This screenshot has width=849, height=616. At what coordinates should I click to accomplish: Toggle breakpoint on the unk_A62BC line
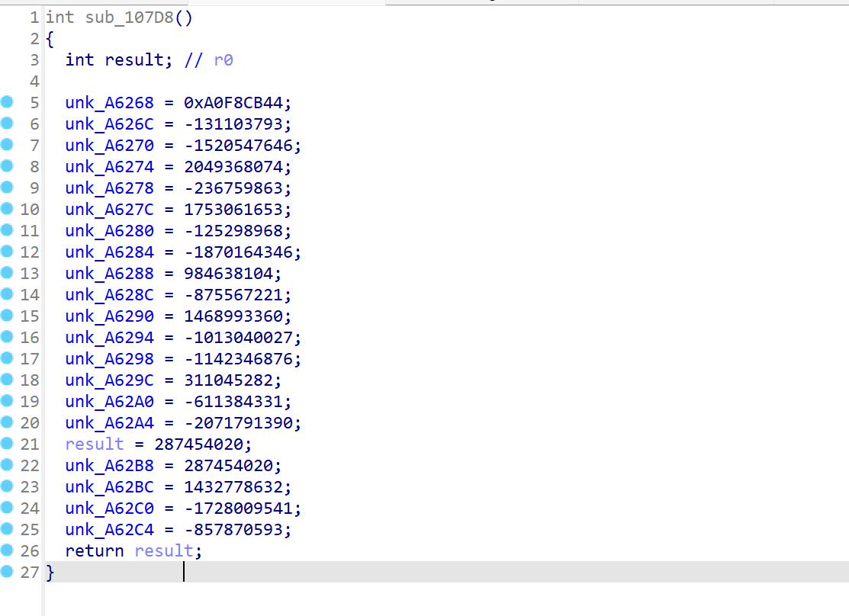(x=7, y=486)
